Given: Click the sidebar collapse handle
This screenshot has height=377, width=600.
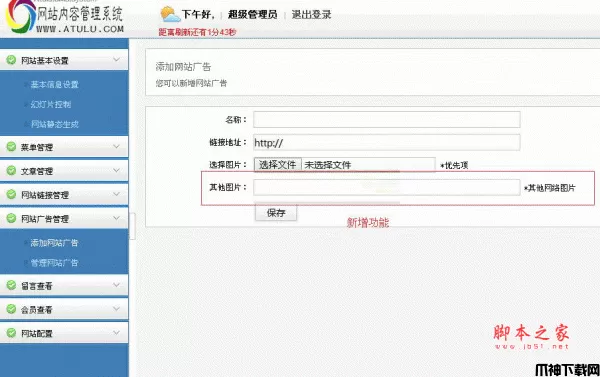Looking at the screenshot, I should point(132,226).
